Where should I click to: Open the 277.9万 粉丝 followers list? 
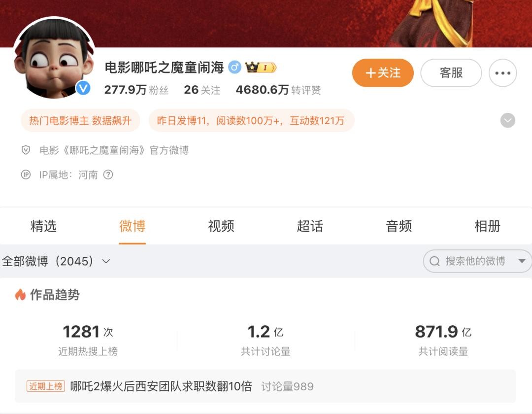136,90
